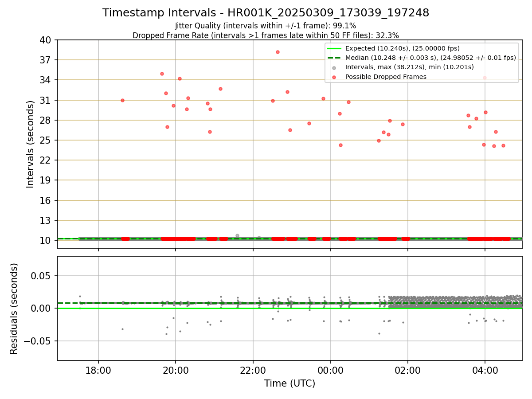Image resolution: width=532 pixels, height=399 pixels.
Task: Click the grey dot marker in the legend
Action: click(x=334, y=68)
